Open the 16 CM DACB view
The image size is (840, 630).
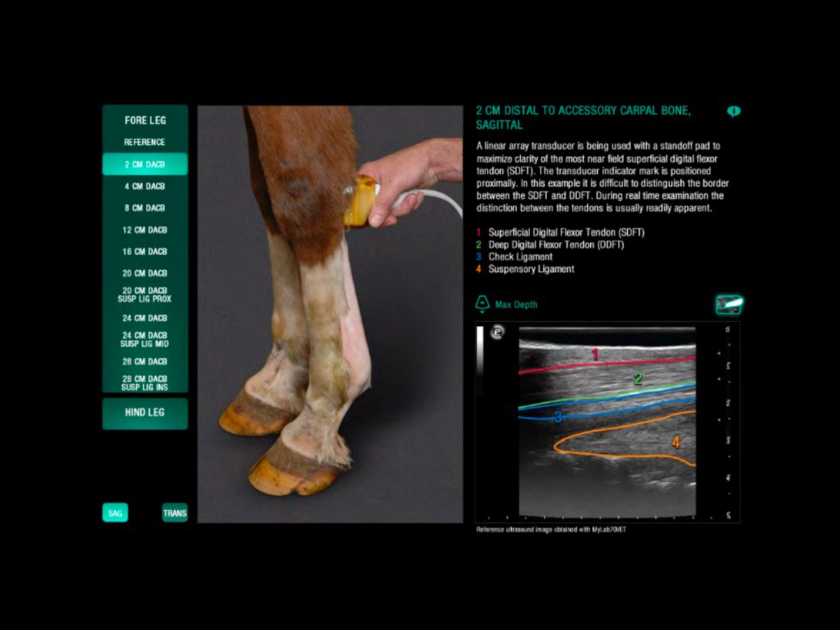(x=145, y=251)
